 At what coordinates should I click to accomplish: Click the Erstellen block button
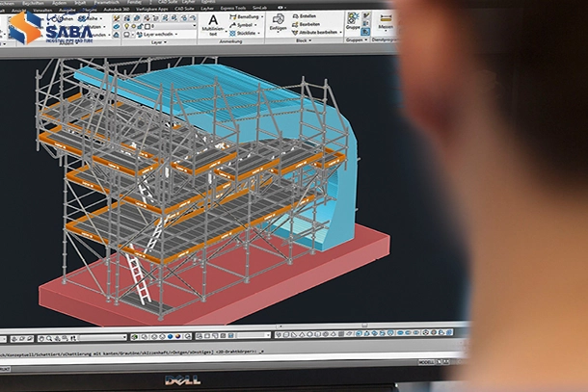click(305, 16)
